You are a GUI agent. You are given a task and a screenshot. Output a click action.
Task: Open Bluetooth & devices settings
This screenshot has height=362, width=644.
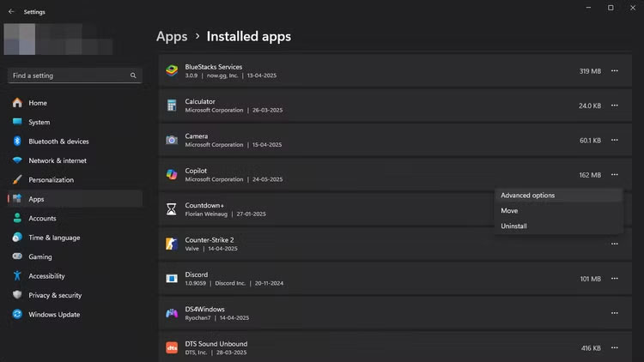58,142
